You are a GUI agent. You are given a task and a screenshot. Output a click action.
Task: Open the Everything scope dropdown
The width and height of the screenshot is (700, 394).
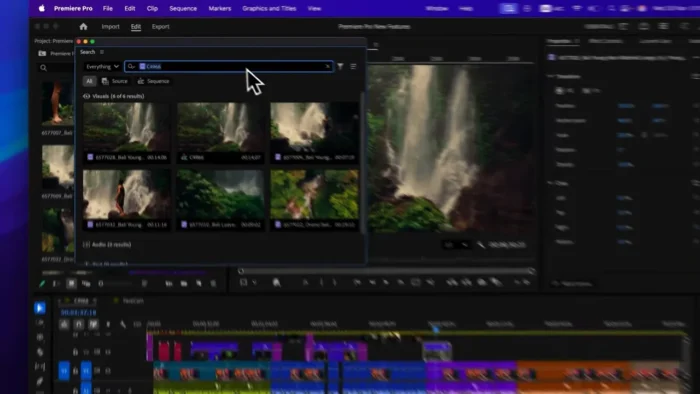[102, 66]
